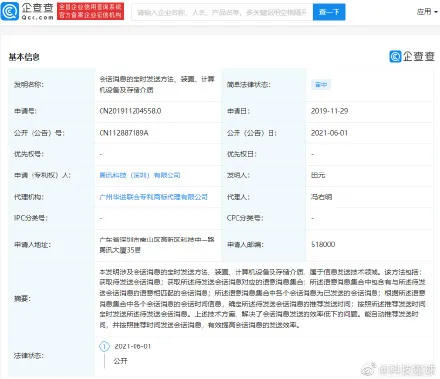The width and height of the screenshot is (440, 379).
Task: Click the red credit-system badge banner
Action: point(90,11)
